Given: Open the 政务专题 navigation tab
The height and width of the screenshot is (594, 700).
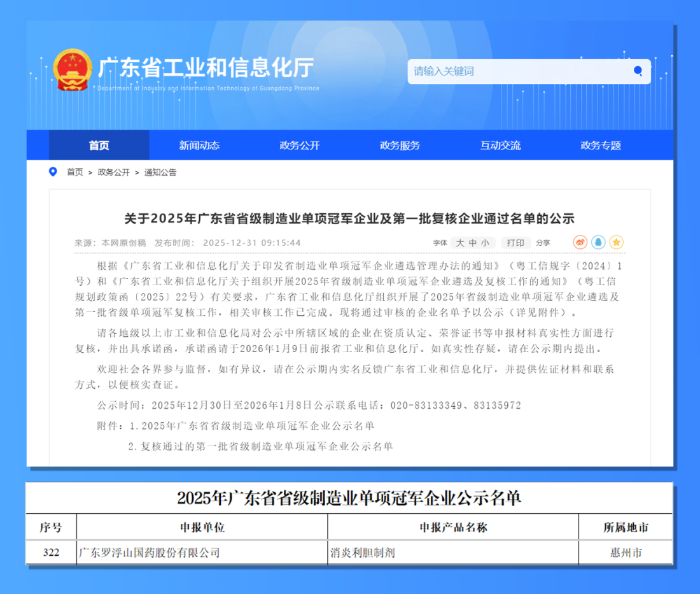Looking at the screenshot, I should [601, 145].
